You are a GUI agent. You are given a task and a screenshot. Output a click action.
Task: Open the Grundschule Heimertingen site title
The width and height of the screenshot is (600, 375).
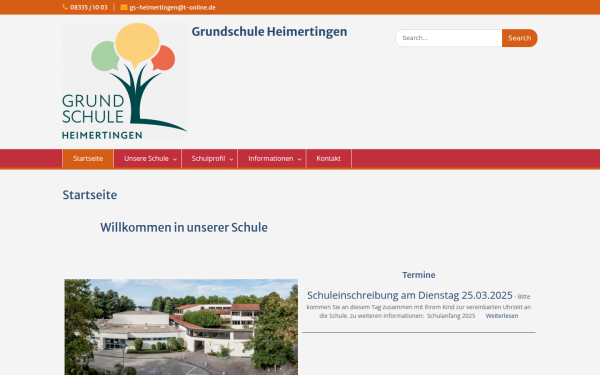269,31
